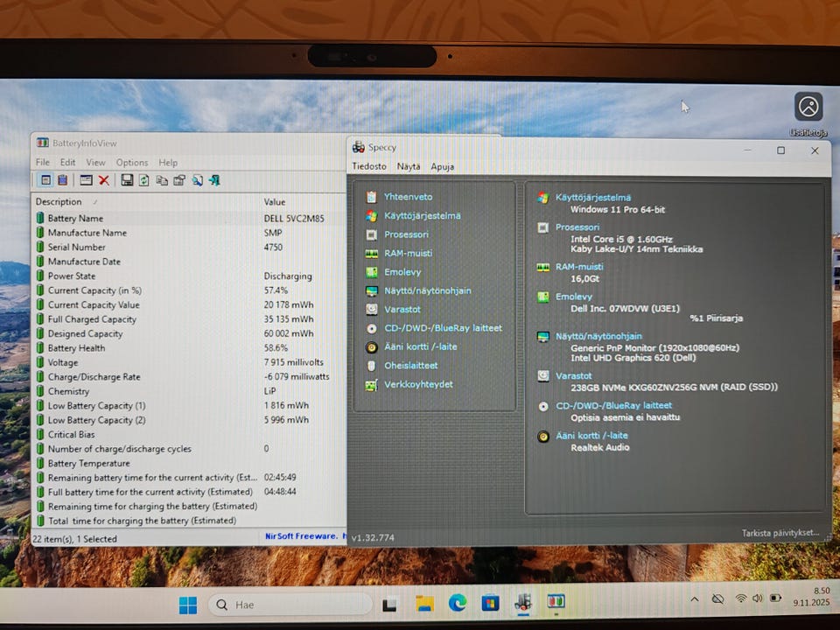This screenshot has width=840, height=630.
Task: Show hidden tray icons with the chevron
Action: point(694,599)
